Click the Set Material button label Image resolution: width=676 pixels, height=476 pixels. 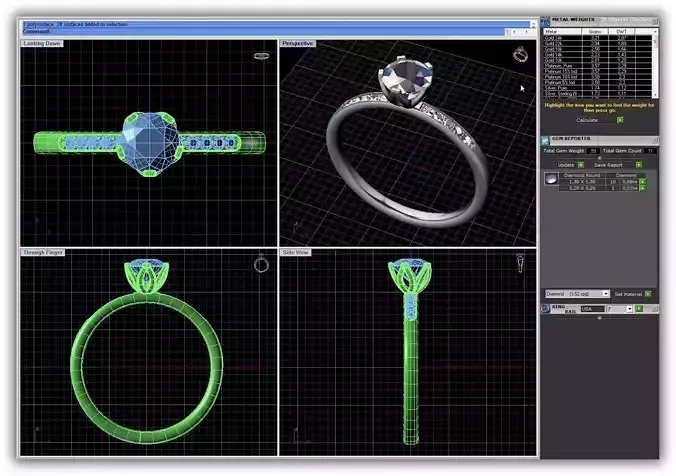[628, 294]
